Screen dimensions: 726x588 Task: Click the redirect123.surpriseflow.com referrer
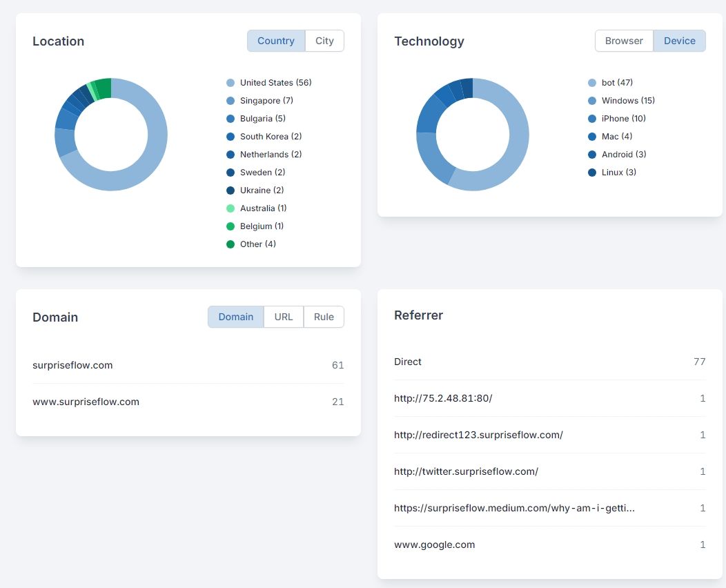click(478, 435)
